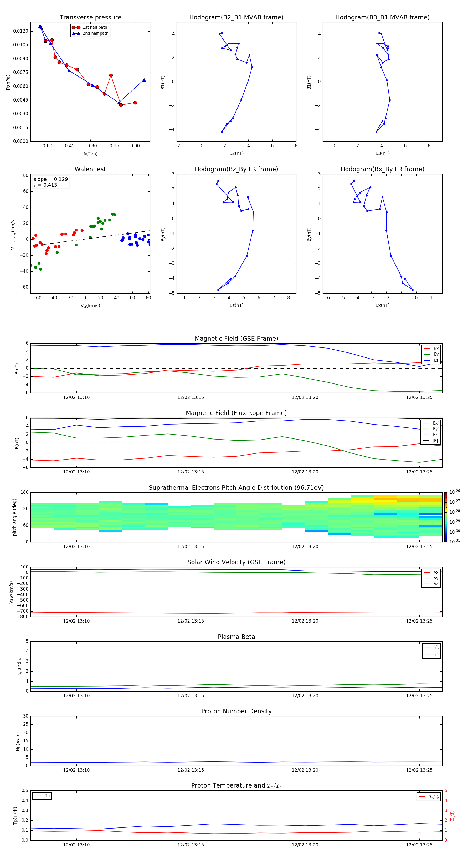Click 'Np(#/cc)' axis label

(x=18, y=741)
